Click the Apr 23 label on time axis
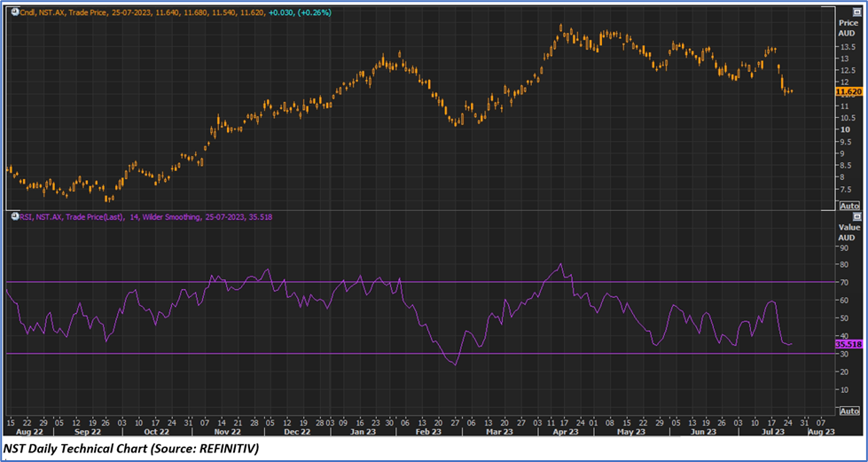Screen dimensions: 868x462 point(564,432)
